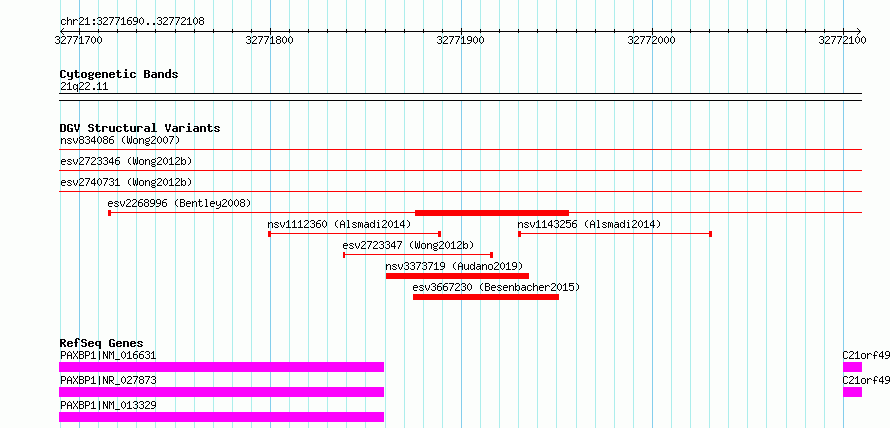Click the PAXBP1 NM_016631 magenta exon bar

coord(221,367)
